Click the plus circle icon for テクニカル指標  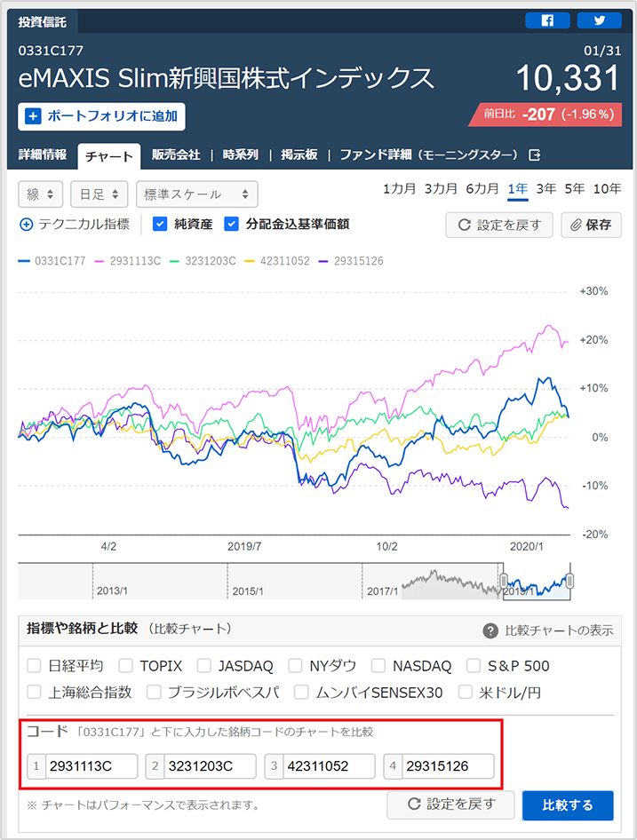[27, 225]
